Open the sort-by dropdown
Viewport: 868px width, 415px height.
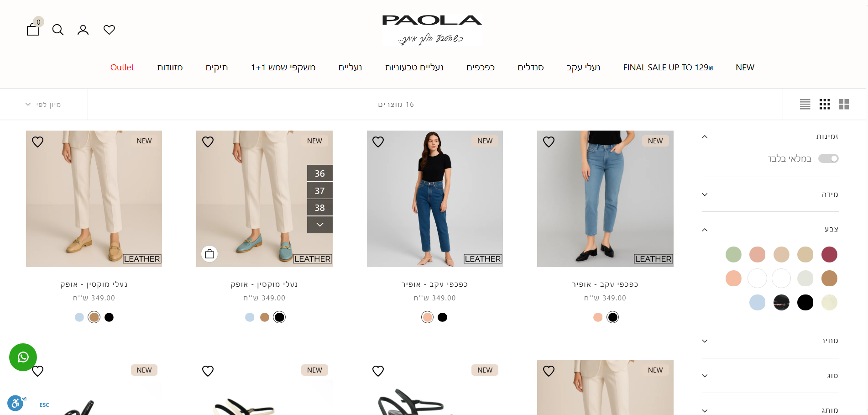pos(43,105)
